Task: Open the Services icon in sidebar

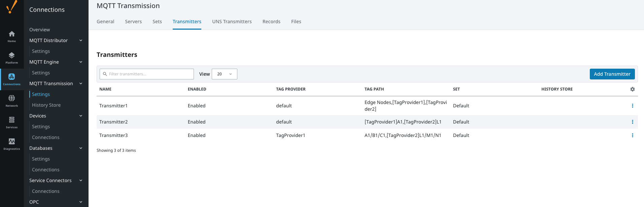Action: (12, 120)
